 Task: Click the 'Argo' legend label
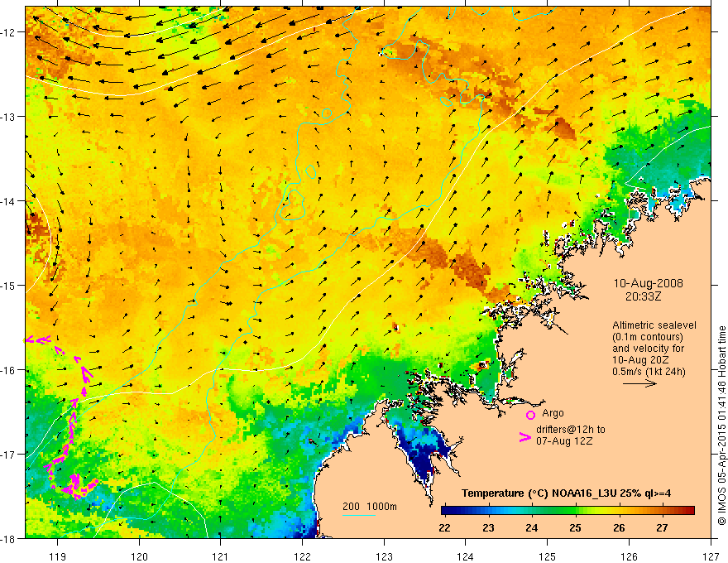pyautogui.click(x=553, y=413)
